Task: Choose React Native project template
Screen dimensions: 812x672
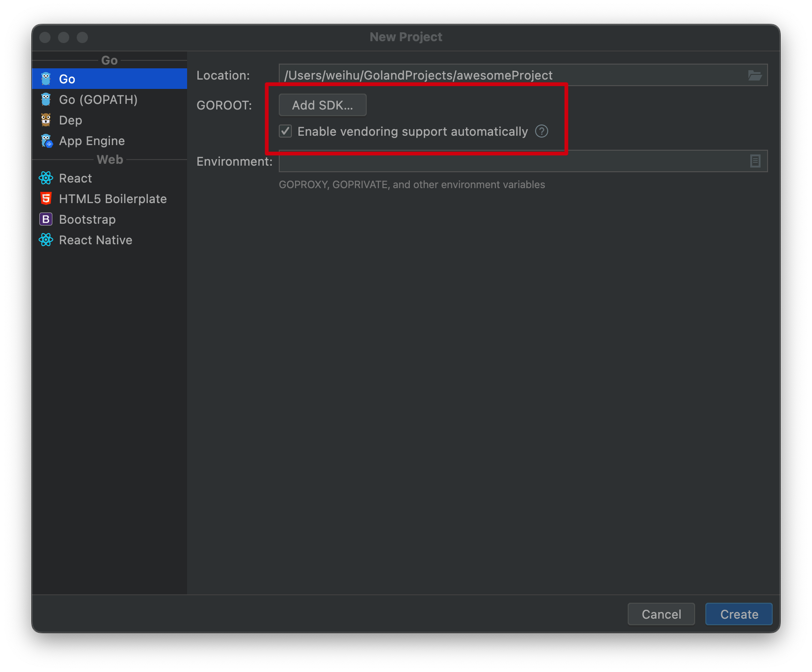Action: [x=109, y=240]
